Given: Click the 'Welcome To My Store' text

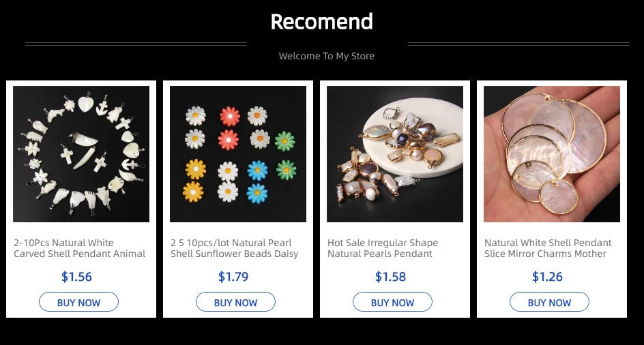Looking at the screenshot, I should (x=327, y=56).
